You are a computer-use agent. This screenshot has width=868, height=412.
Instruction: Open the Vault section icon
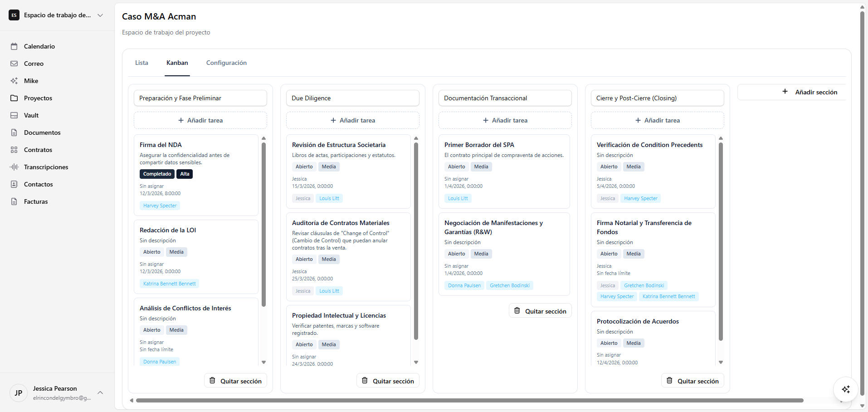click(x=14, y=115)
